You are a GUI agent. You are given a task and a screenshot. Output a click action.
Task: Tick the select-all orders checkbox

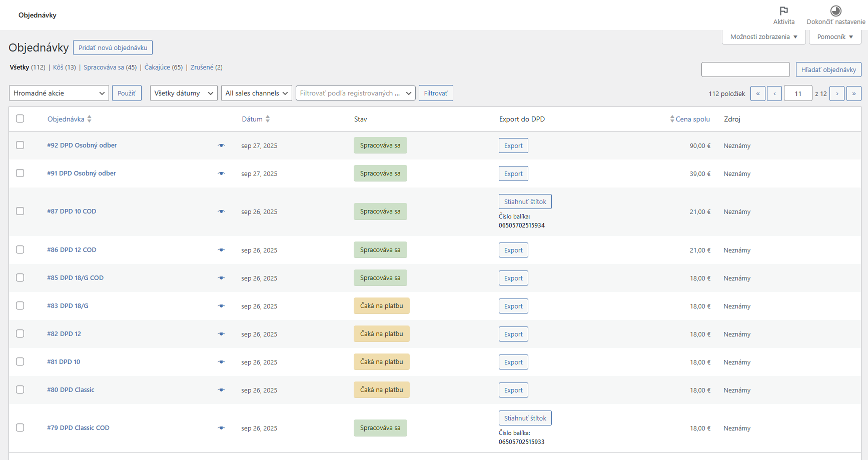pos(20,118)
